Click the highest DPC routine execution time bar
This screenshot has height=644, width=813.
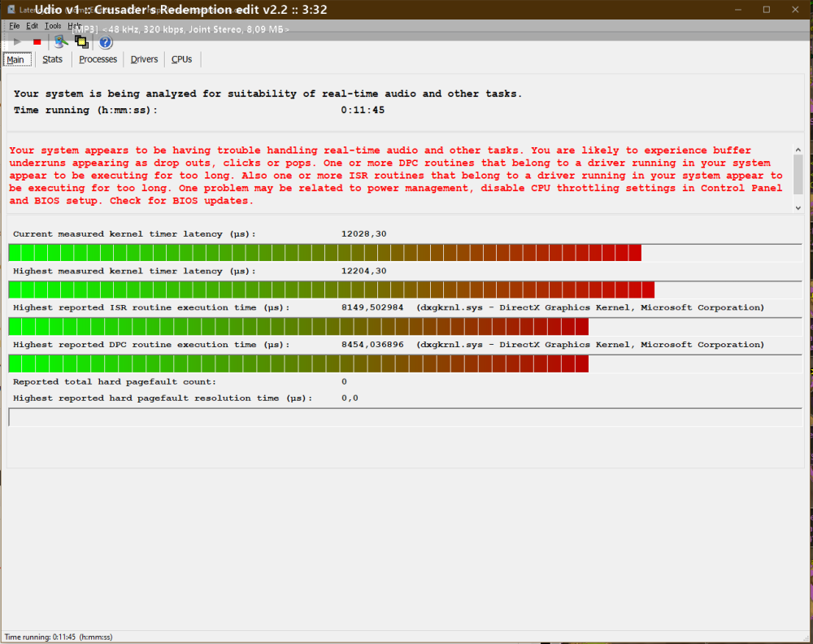tap(298, 363)
